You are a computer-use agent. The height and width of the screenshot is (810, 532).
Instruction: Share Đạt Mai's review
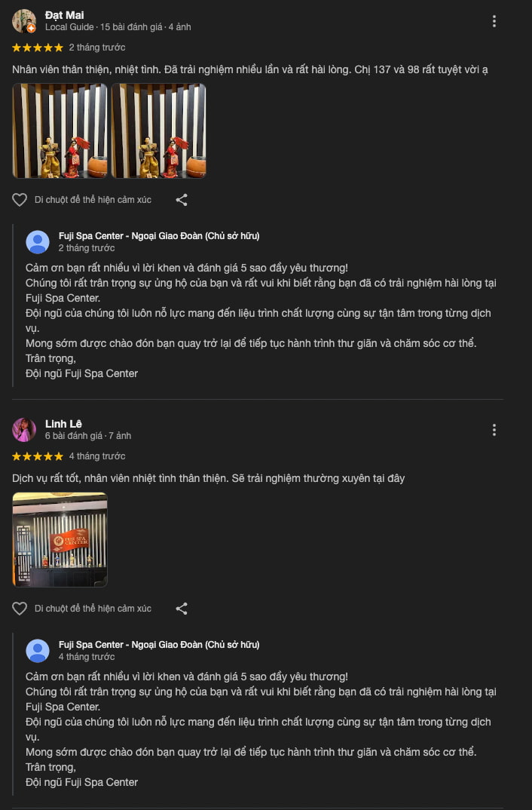tap(182, 200)
